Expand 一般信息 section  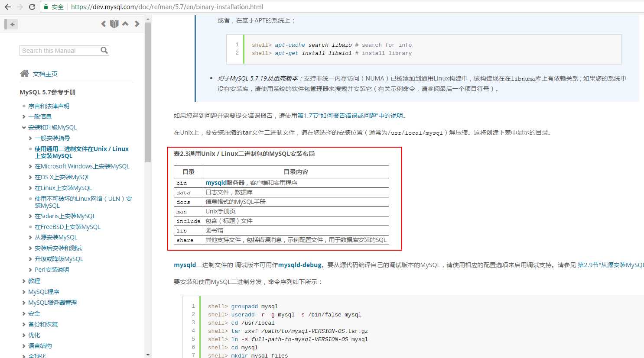(x=24, y=116)
